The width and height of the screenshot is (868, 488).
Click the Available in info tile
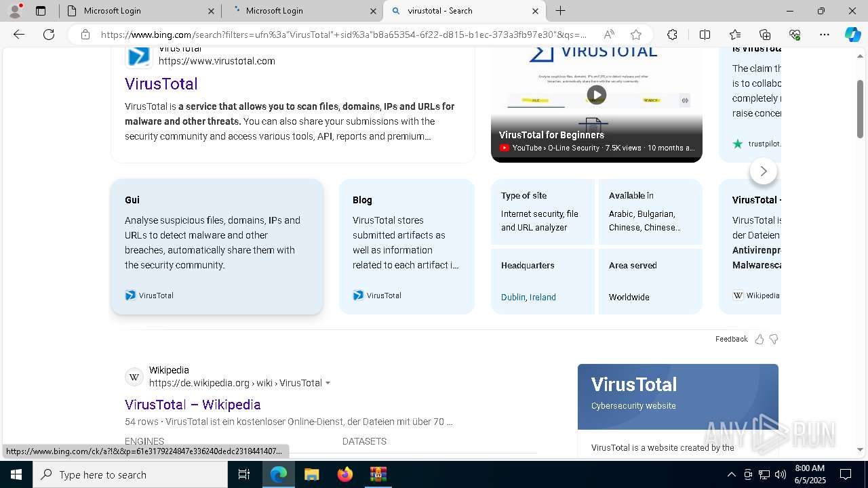tap(650, 211)
